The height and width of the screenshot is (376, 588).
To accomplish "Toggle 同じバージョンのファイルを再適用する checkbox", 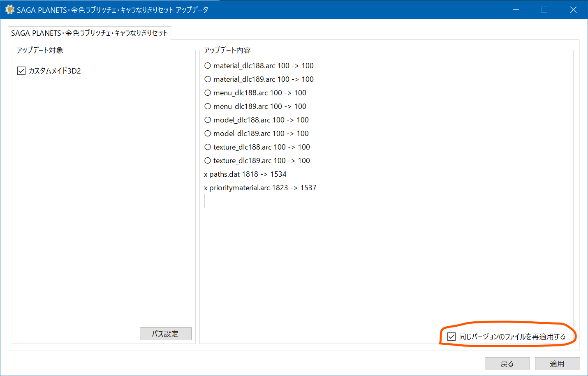I will [451, 337].
